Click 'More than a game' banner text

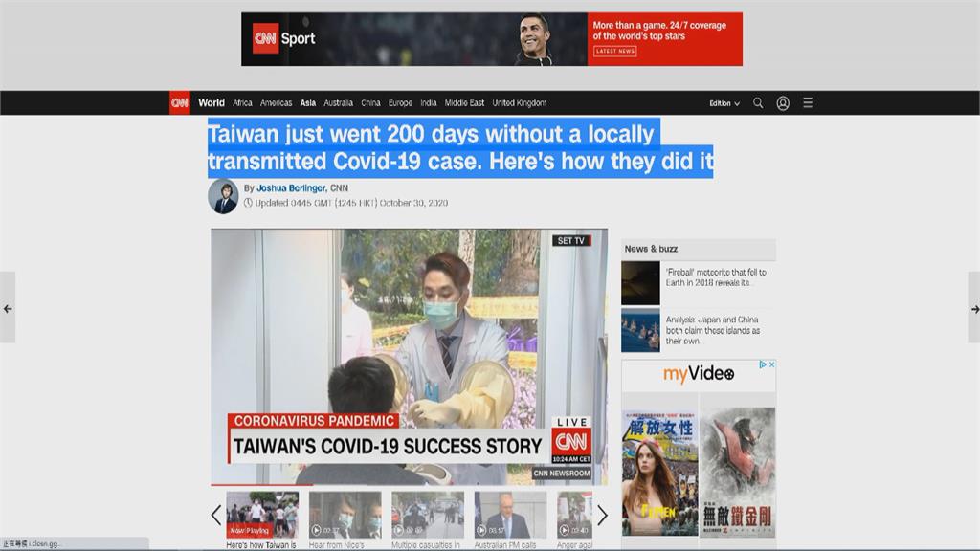[x=659, y=31]
